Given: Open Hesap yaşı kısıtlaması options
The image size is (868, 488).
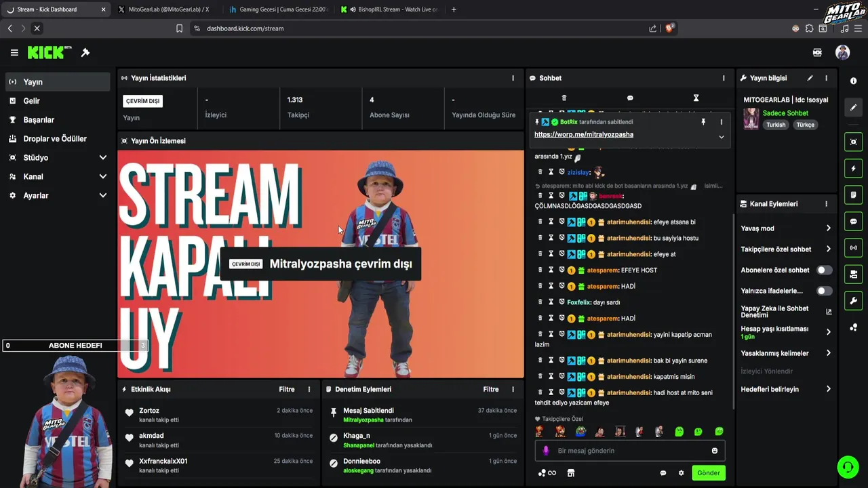Looking at the screenshot, I should (786, 332).
